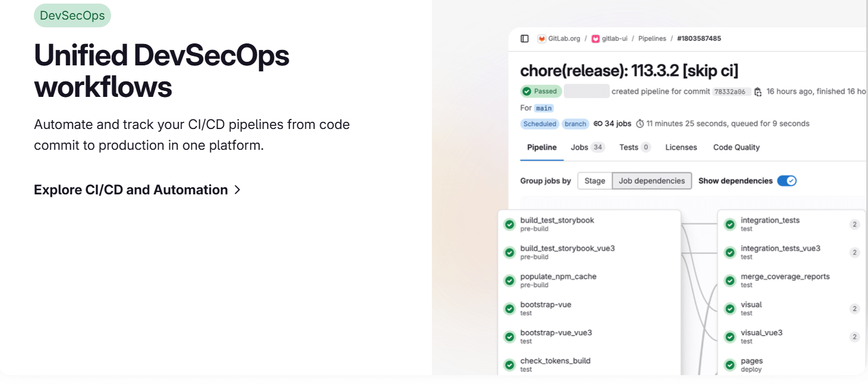The height and width of the screenshot is (384, 868).
Task: Turn off the Show dependencies toggle
Action: [787, 181]
